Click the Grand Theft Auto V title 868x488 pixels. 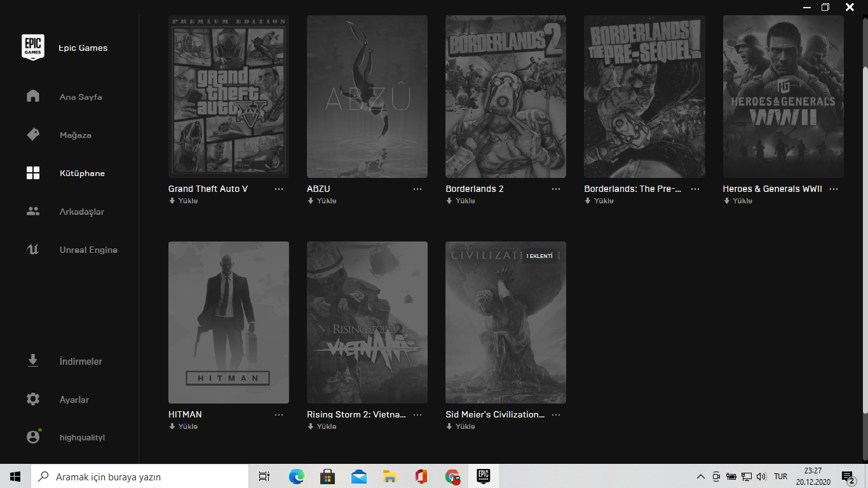[208, 189]
